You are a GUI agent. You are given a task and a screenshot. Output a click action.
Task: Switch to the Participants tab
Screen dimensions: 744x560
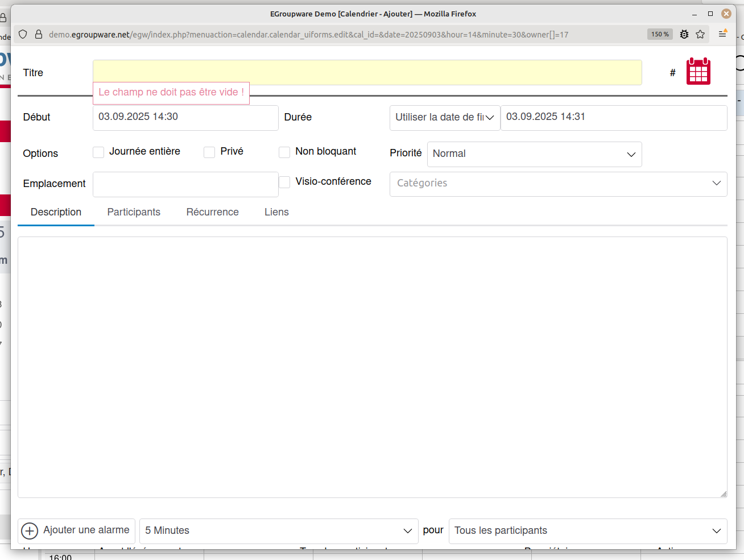134,212
